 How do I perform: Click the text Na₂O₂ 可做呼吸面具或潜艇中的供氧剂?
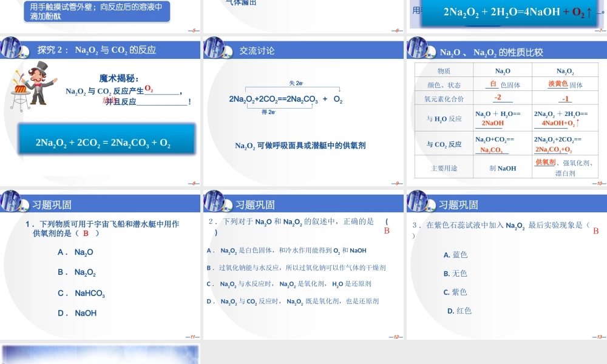[x=300, y=146]
